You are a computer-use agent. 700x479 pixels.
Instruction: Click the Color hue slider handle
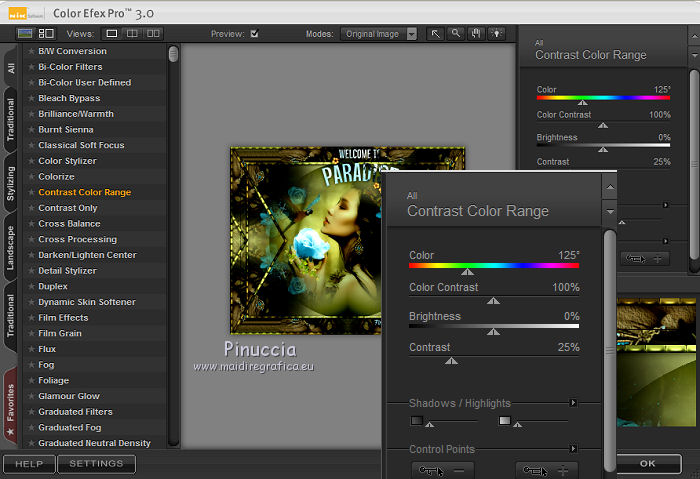click(x=467, y=271)
